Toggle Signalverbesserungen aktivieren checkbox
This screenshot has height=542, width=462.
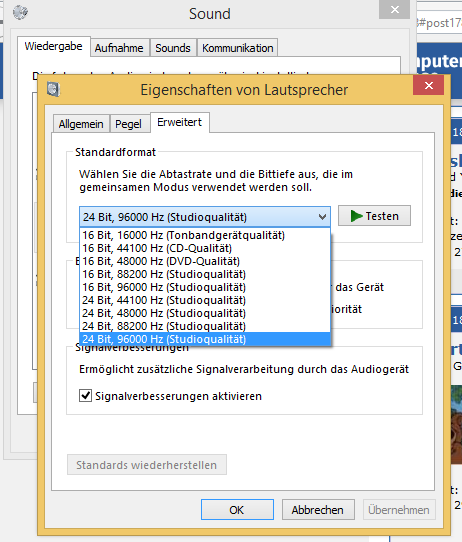[x=85, y=395]
